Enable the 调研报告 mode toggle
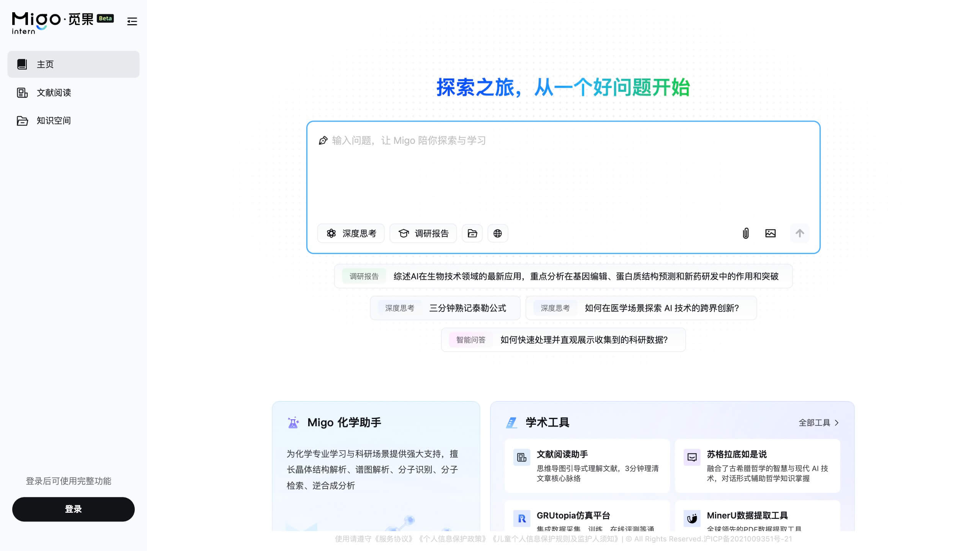Screen dimensions: 980x551 [423, 233]
